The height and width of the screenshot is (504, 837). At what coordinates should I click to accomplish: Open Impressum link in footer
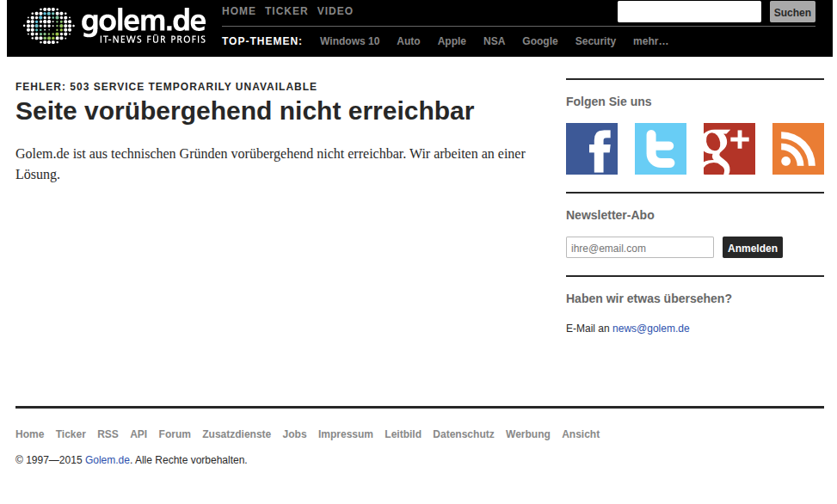point(345,434)
